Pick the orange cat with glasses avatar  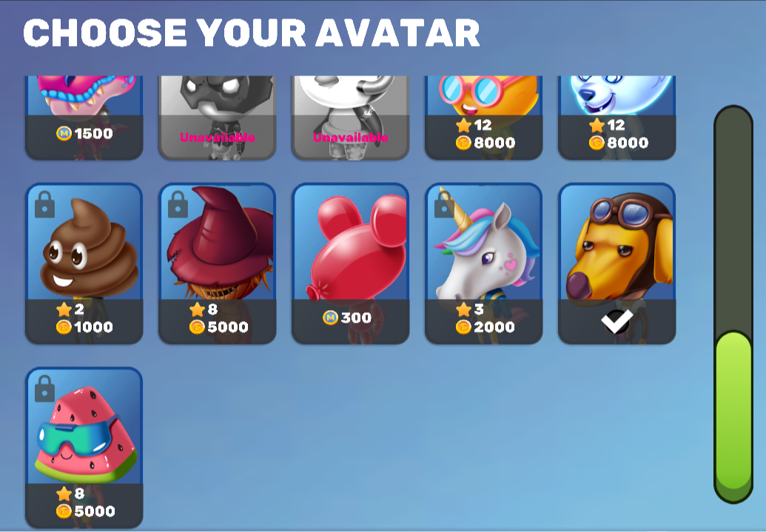(483, 118)
